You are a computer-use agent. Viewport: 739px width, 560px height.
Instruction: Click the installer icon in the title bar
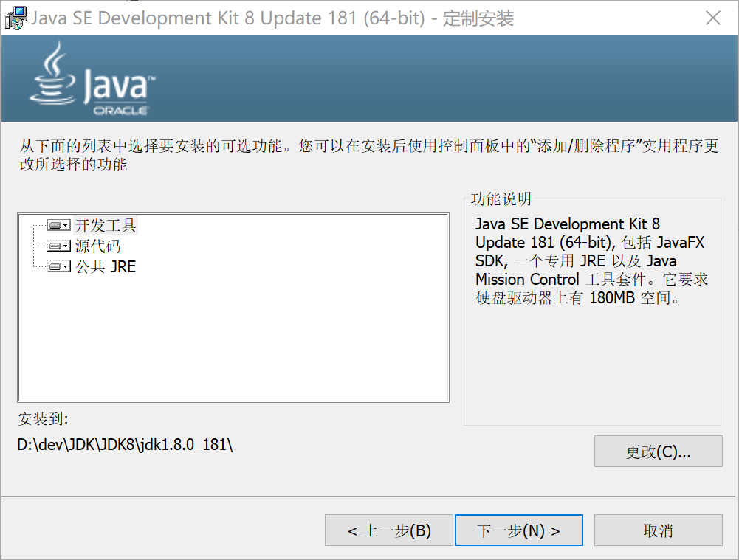[14, 18]
